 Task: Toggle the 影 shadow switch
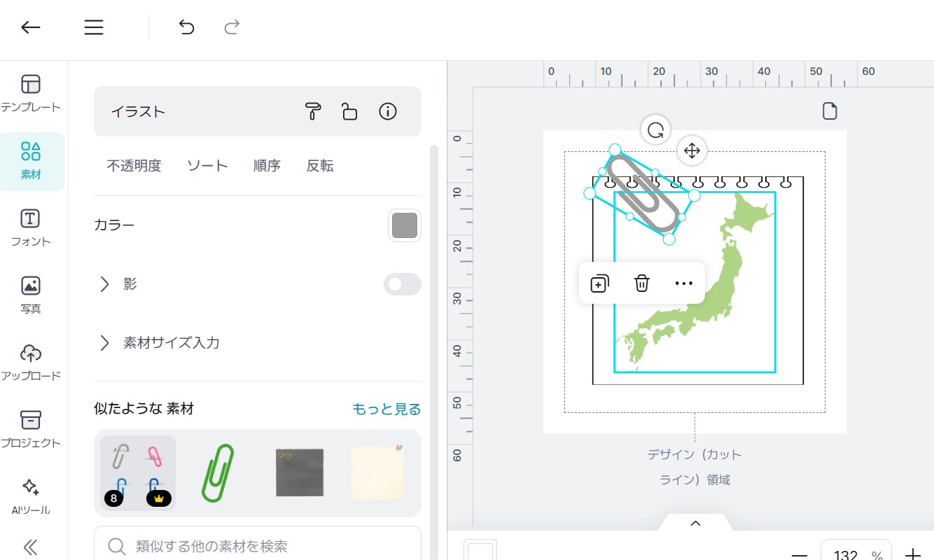[x=402, y=284]
